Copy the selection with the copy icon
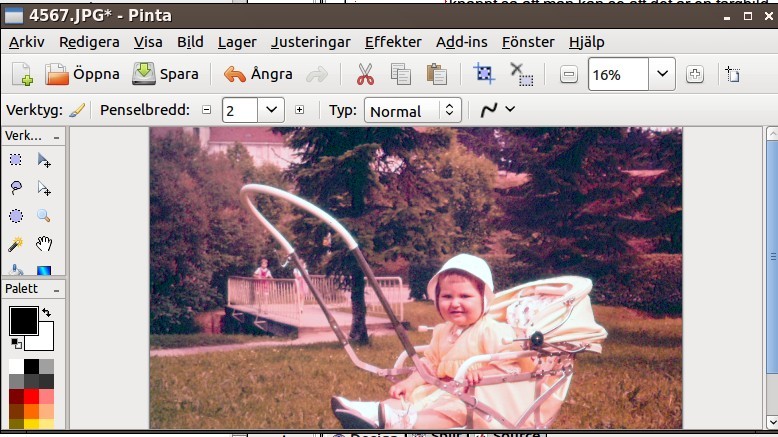The image size is (778, 437). tap(400, 74)
